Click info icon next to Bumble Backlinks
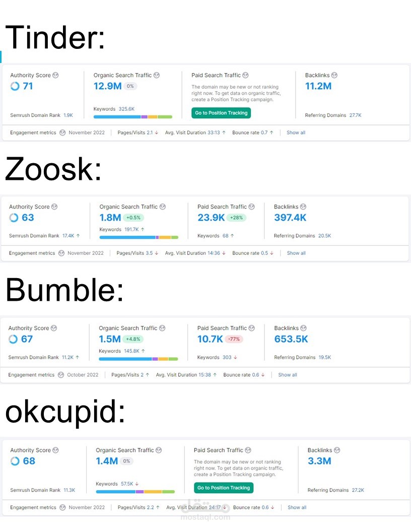 pos(303,328)
